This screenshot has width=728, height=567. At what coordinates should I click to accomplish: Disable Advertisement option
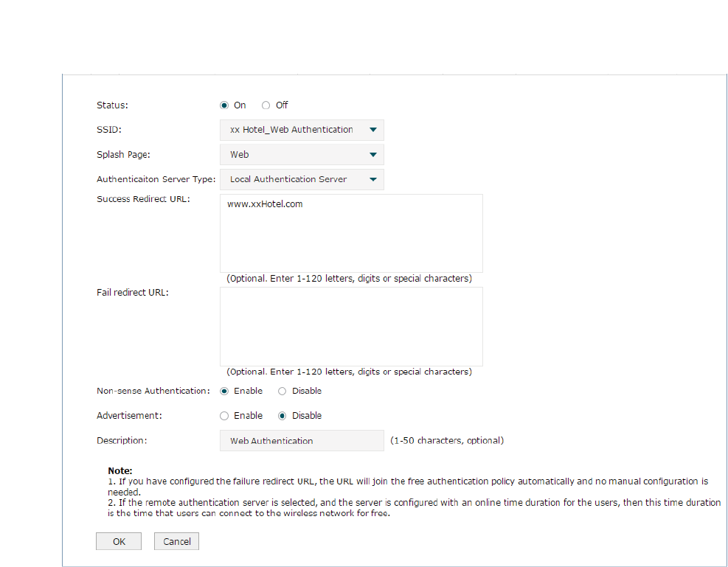click(x=282, y=416)
